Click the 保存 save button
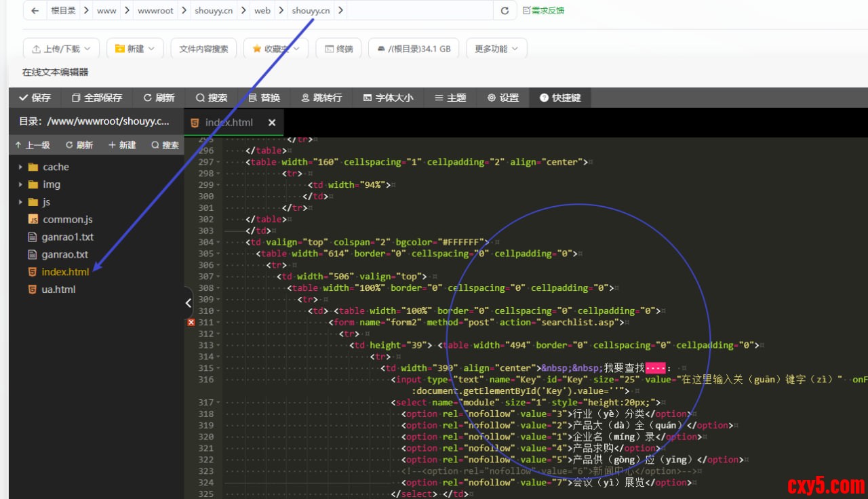Image resolution: width=868 pixels, height=499 pixels. point(35,98)
